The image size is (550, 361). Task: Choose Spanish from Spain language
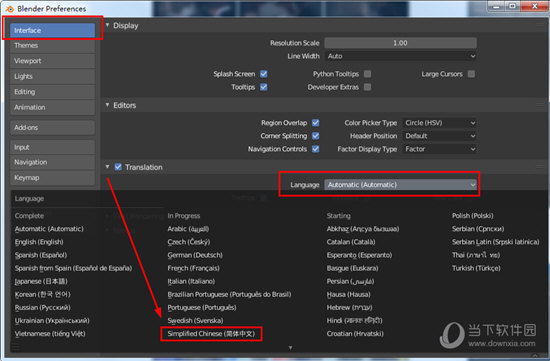click(73, 268)
